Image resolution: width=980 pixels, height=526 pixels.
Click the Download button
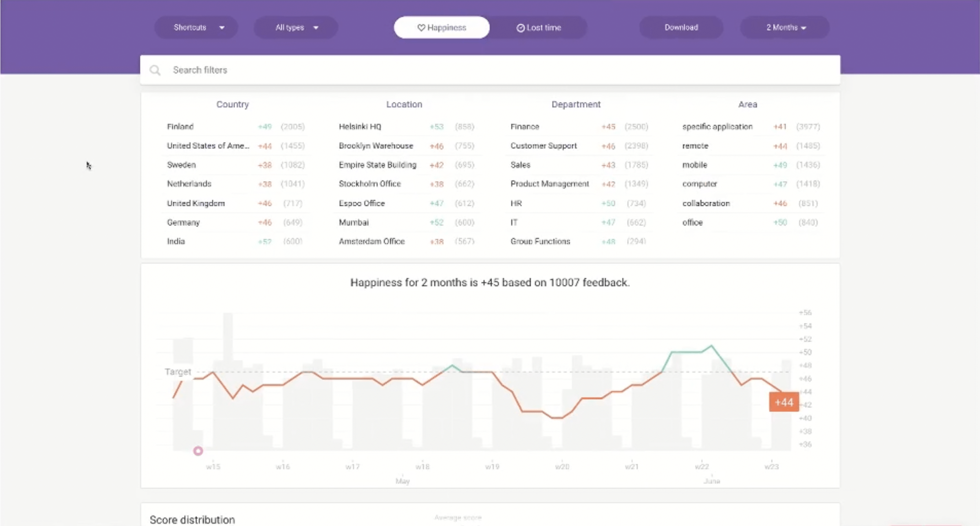(681, 27)
